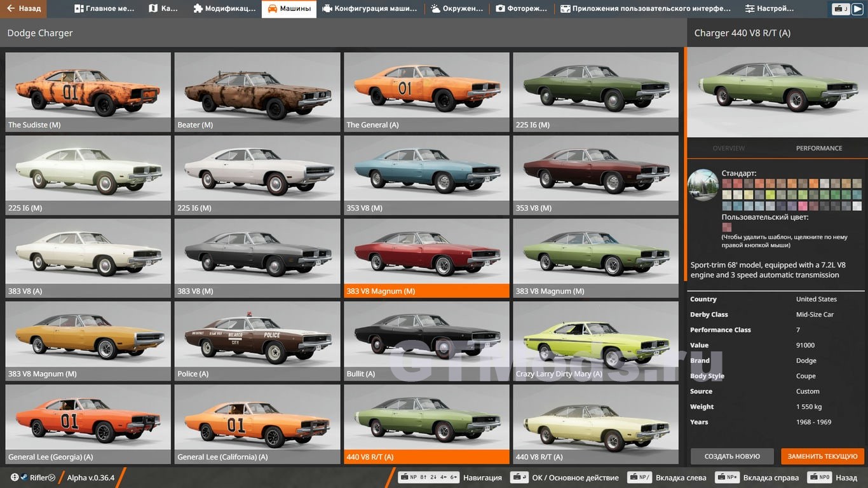Choose the custom color swatch under Пользовательский цвет
This screenshot has width=868, height=488.
(727, 227)
